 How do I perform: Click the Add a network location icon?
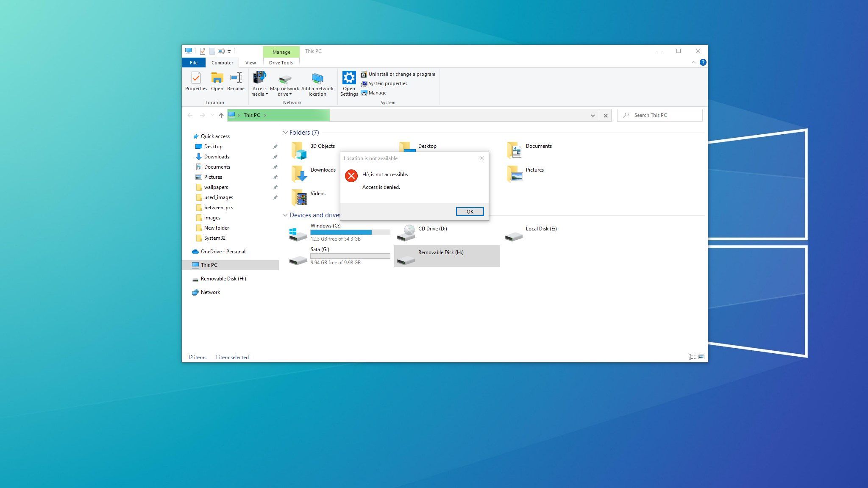pyautogui.click(x=317, y=79)
